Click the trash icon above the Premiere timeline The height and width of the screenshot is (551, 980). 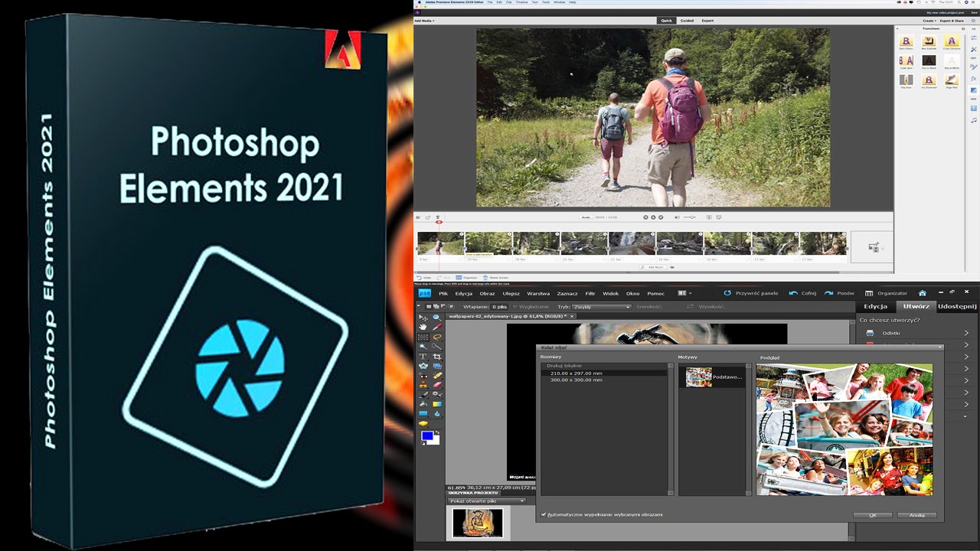[x=438, y=217]
